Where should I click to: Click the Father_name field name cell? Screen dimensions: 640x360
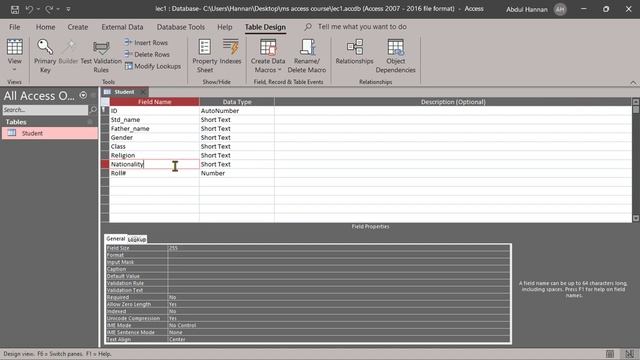[x=154, y=129]
